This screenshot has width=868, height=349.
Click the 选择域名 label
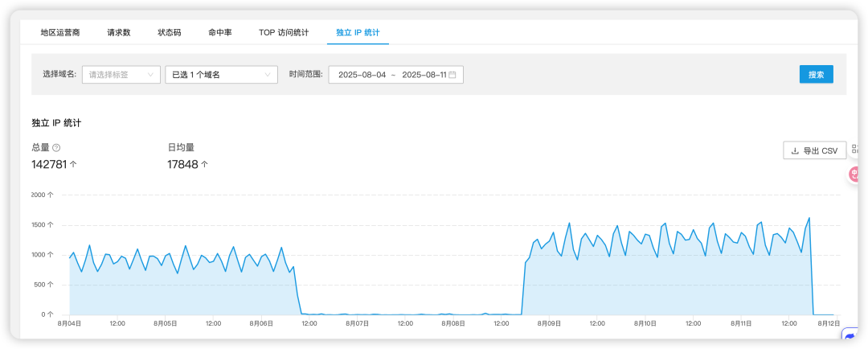tap(59, 74)
